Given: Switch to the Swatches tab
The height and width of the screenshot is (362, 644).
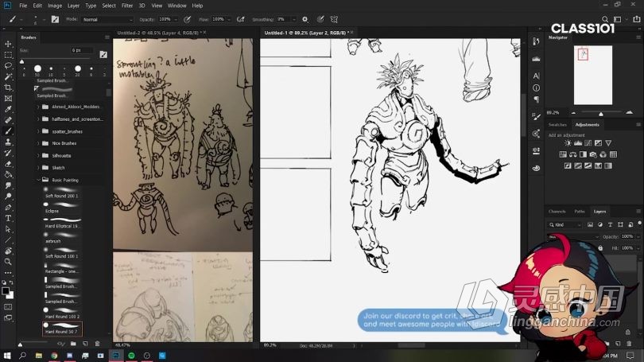Looking at the screenshot, I should (557, 124).
